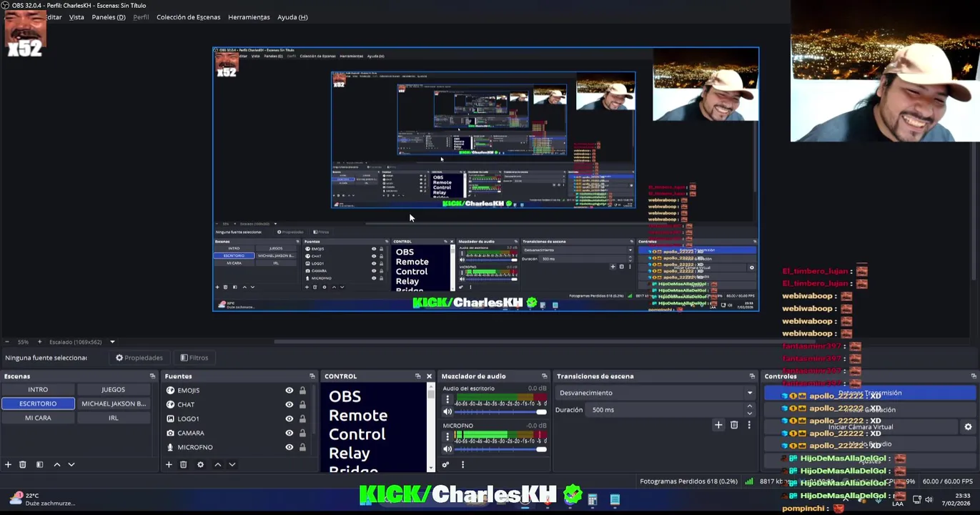The width and height of the screenshot is (980, 515).
Task: Move scene up in Escenas toolbar
Action: tap(57, 465)
